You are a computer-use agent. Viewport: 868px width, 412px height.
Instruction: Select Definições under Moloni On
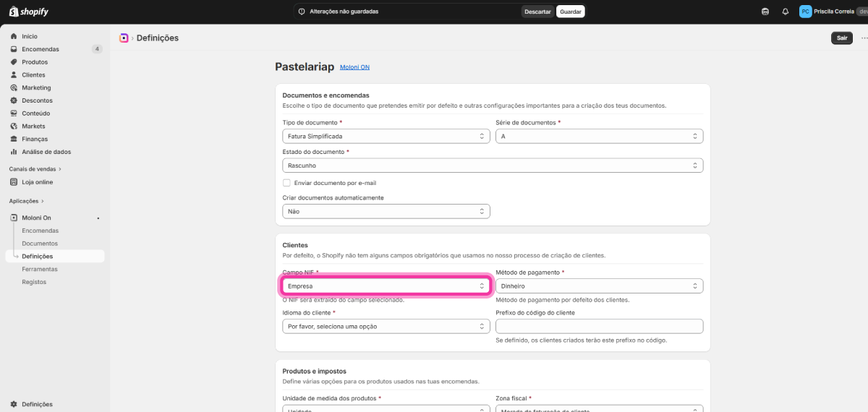click(55, 256)
